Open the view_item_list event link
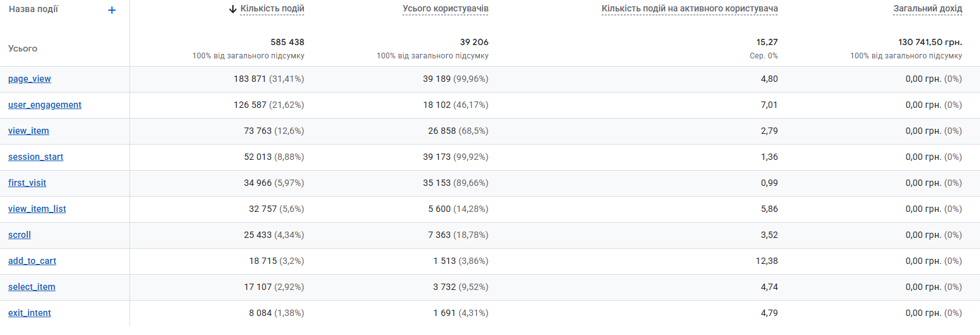 coord(37,209)
